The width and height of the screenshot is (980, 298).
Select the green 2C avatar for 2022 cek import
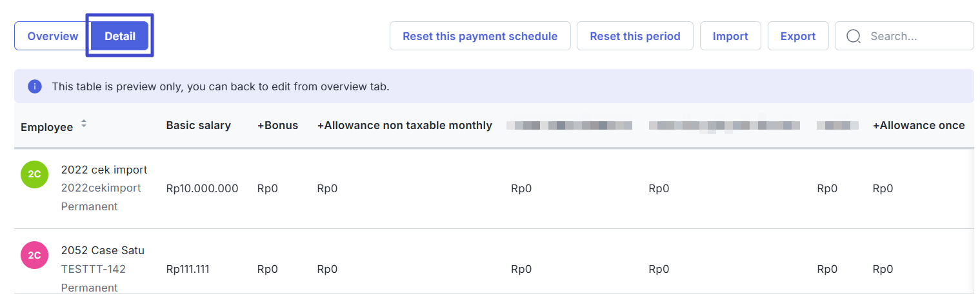coord(35,174)
